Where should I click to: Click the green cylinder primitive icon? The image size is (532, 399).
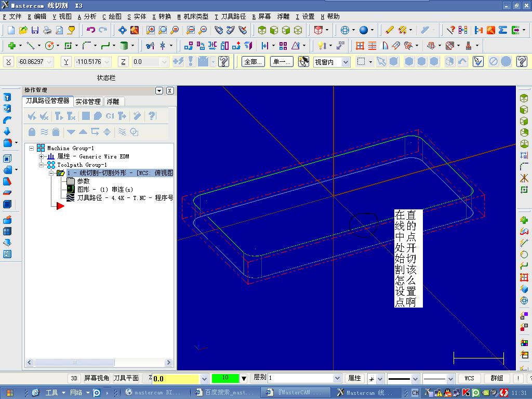[x=124, y=46]
